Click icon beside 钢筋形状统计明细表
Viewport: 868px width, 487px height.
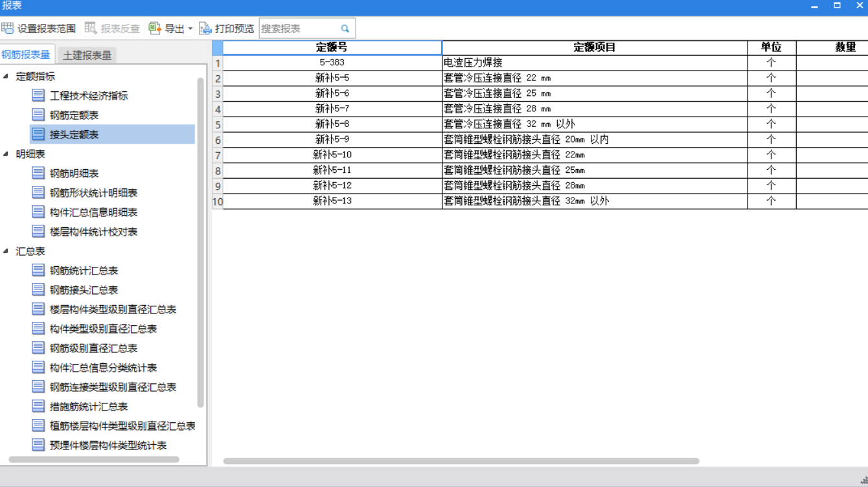[x=38, y=192]
